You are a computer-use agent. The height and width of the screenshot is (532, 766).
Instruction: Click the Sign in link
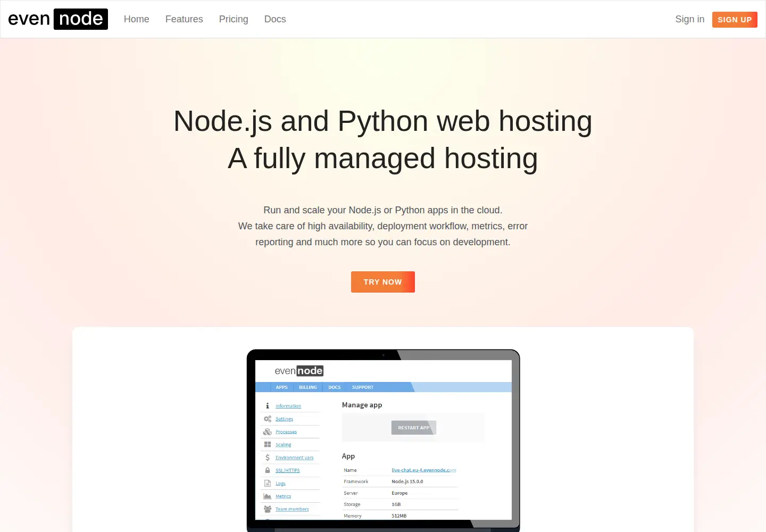[689, 19]
